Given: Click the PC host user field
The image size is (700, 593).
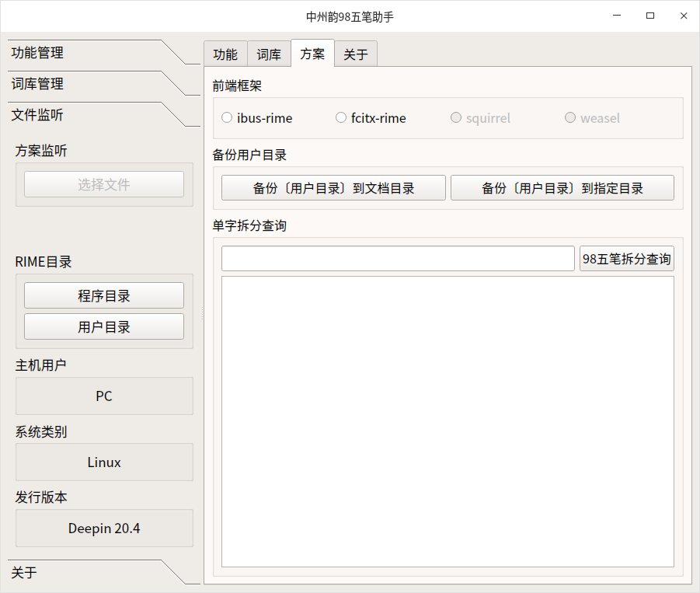Looking at the screenshot, I should pos(103,396).
